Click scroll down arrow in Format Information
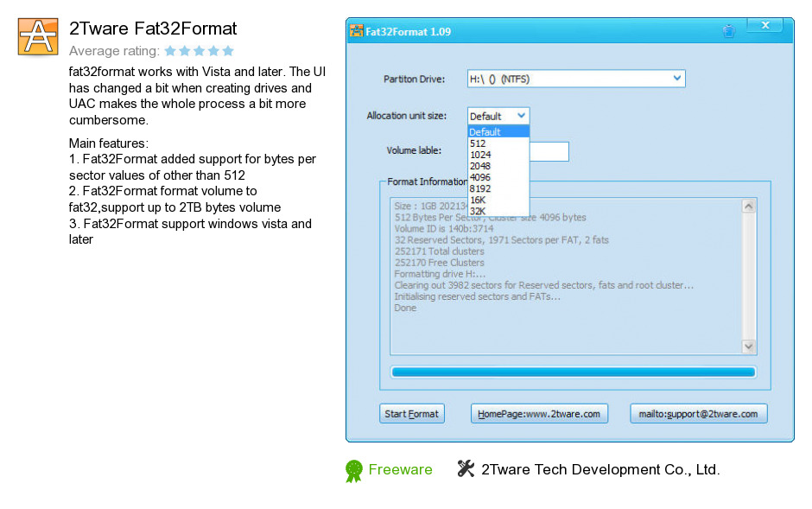 pyautogui.click(x=748, y=347)
